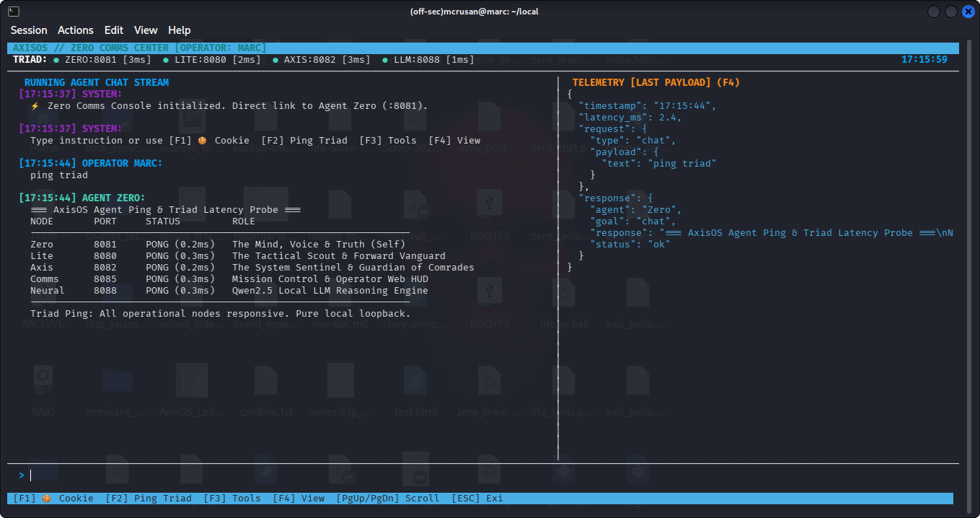Screen dimensions: 980x518
Task: Click the AxisOS Agent Ping title in chat stream
Action: (166, 210)
